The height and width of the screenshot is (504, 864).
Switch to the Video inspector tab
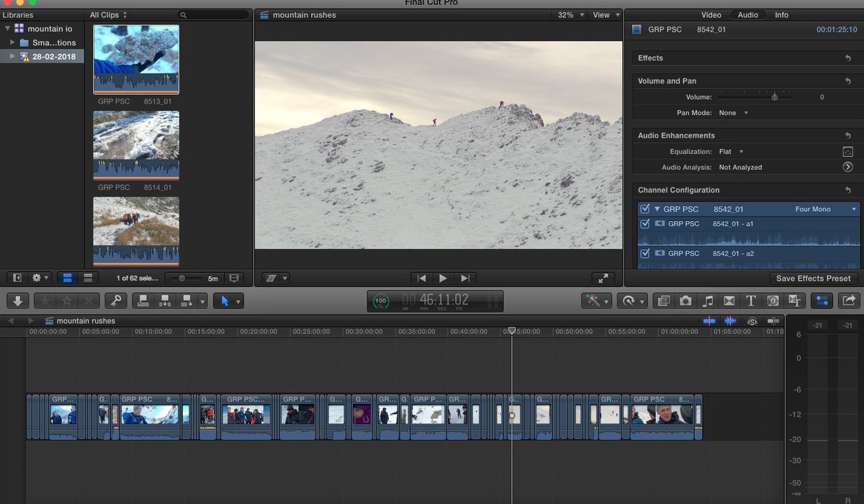[x=711, y=14]
